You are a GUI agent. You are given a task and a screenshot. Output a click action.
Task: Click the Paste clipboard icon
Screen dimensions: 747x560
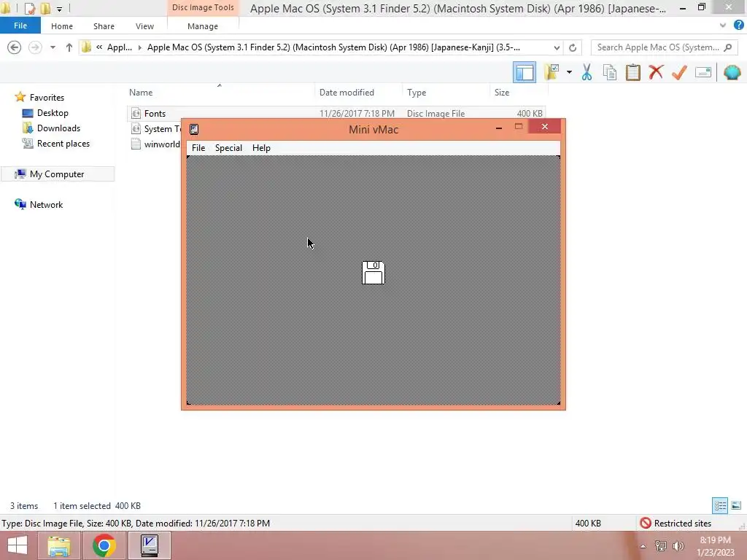(x=632, y=72)
